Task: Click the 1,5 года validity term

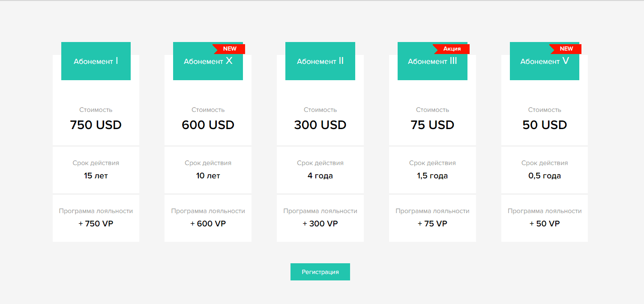Action: click(432, 176)
